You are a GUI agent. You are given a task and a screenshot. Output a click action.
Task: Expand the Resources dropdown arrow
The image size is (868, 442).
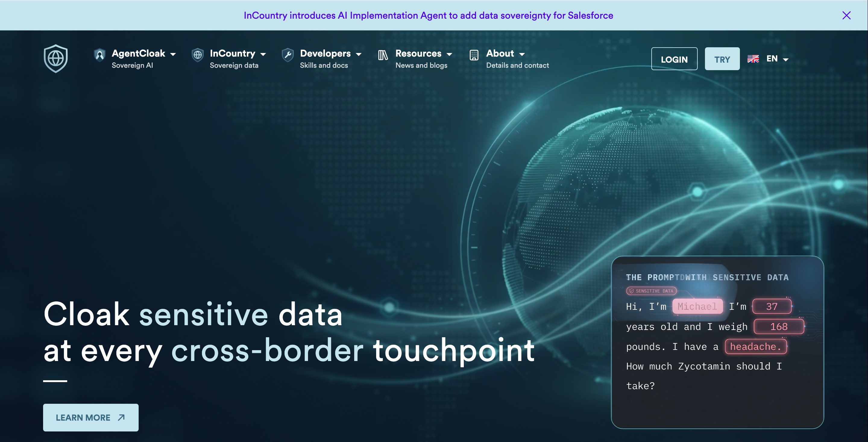(449, 54)
